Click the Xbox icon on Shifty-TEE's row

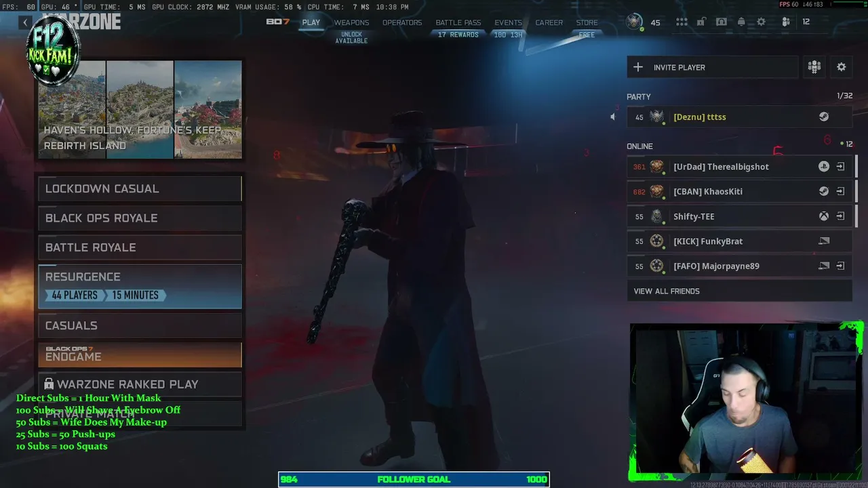click(824, 216)
